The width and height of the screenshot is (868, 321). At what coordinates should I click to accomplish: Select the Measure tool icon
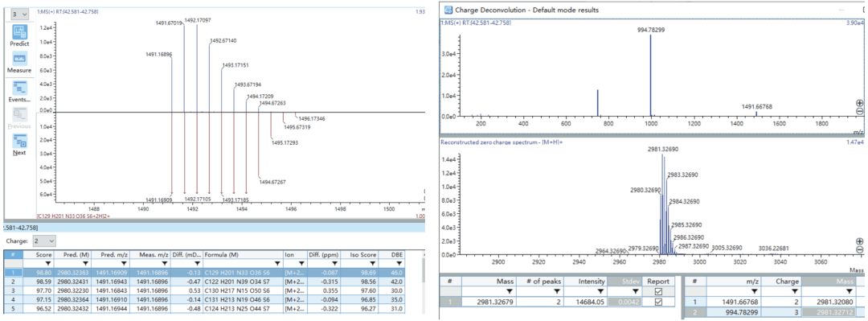[x=20, y=59]
